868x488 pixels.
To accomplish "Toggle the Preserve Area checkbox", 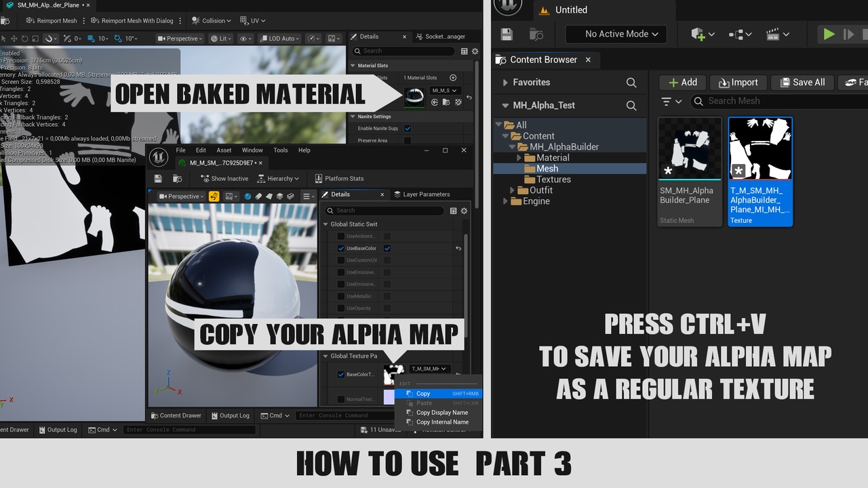I will point(408,140).
